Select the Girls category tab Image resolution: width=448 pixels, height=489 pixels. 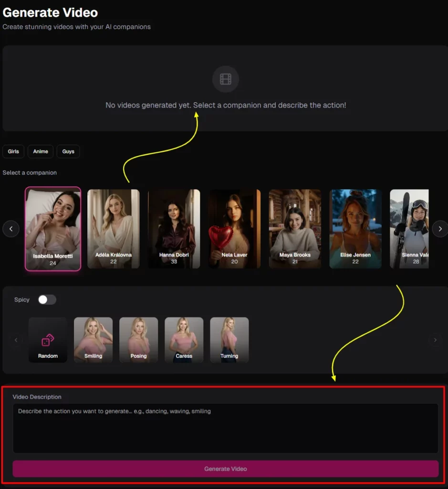[13, 151]
